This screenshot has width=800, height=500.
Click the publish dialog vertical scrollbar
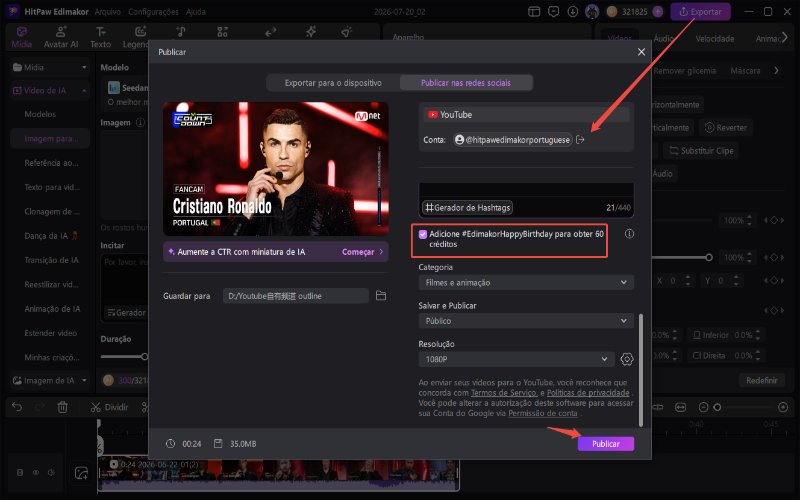641,370
